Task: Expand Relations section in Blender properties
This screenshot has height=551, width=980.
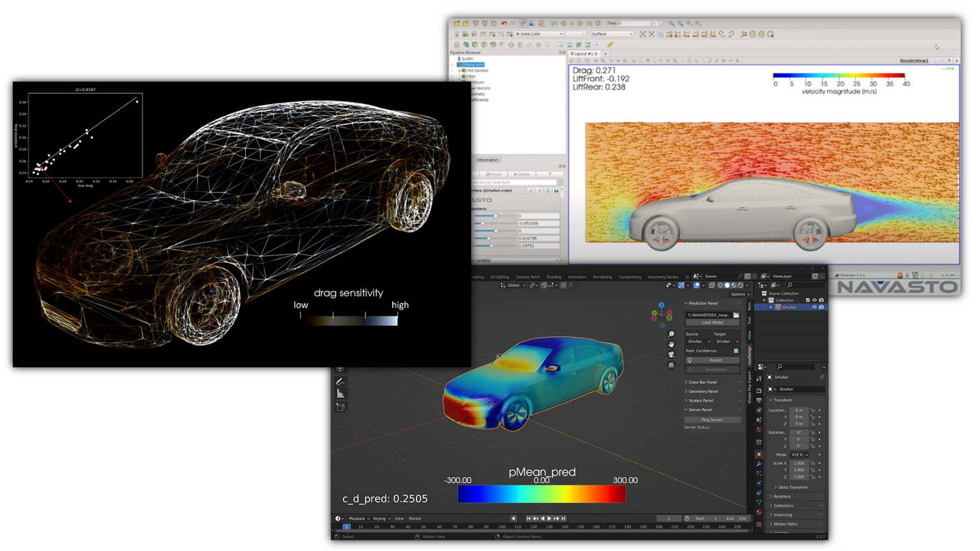Action: (x=781, y=496)
